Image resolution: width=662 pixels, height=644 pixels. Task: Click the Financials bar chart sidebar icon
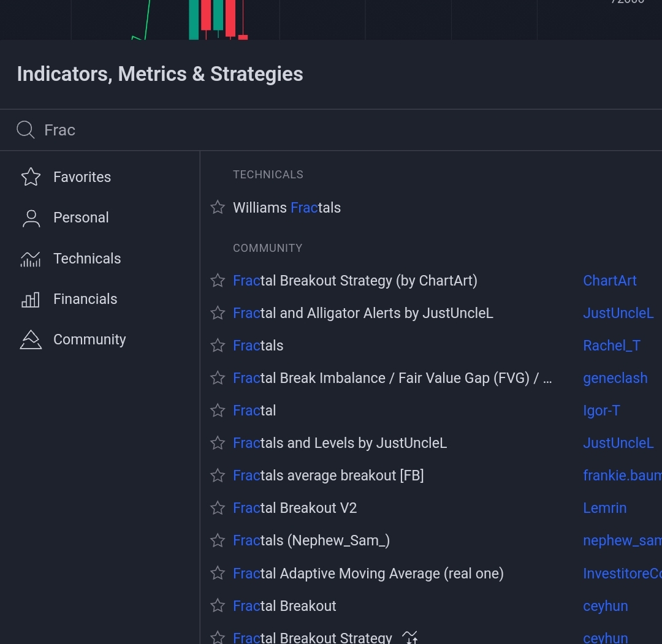click(x=31, y=299)
